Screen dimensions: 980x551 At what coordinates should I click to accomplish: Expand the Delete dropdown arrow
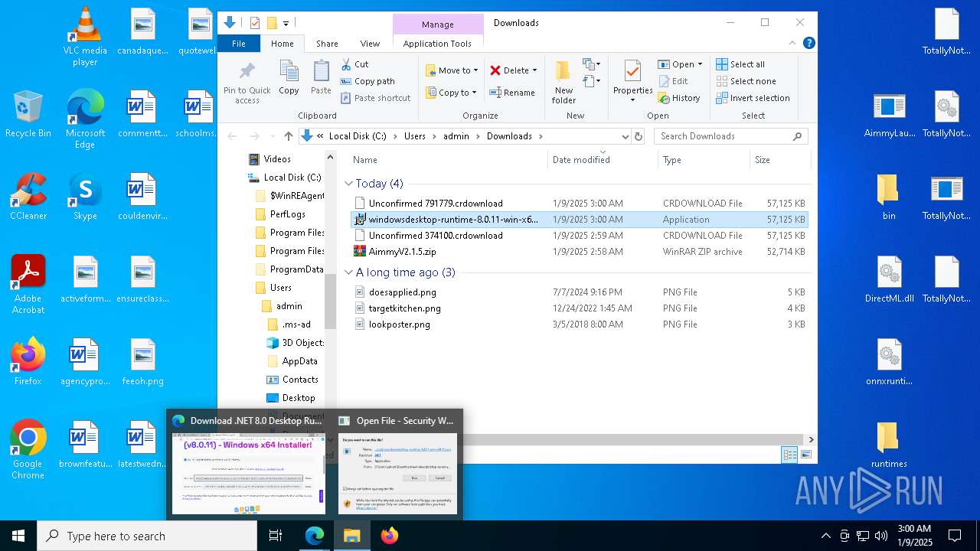(x=534, y=70)
